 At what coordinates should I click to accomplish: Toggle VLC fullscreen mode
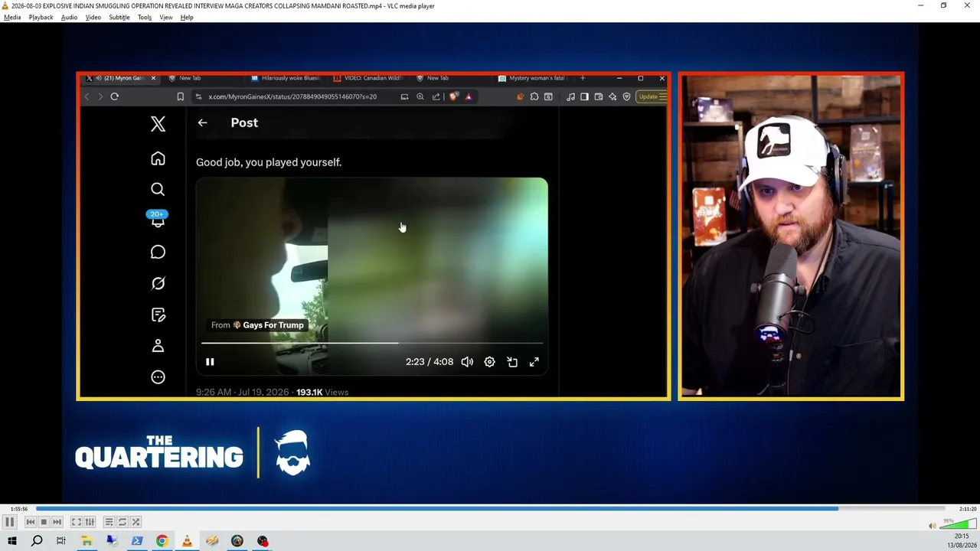[x=77, y=522]
